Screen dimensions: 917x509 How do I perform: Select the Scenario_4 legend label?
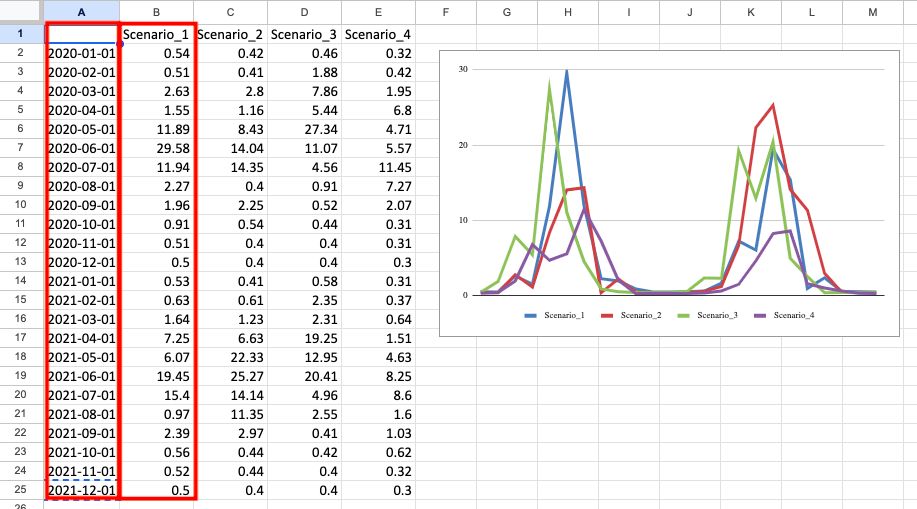click(793, 315)
